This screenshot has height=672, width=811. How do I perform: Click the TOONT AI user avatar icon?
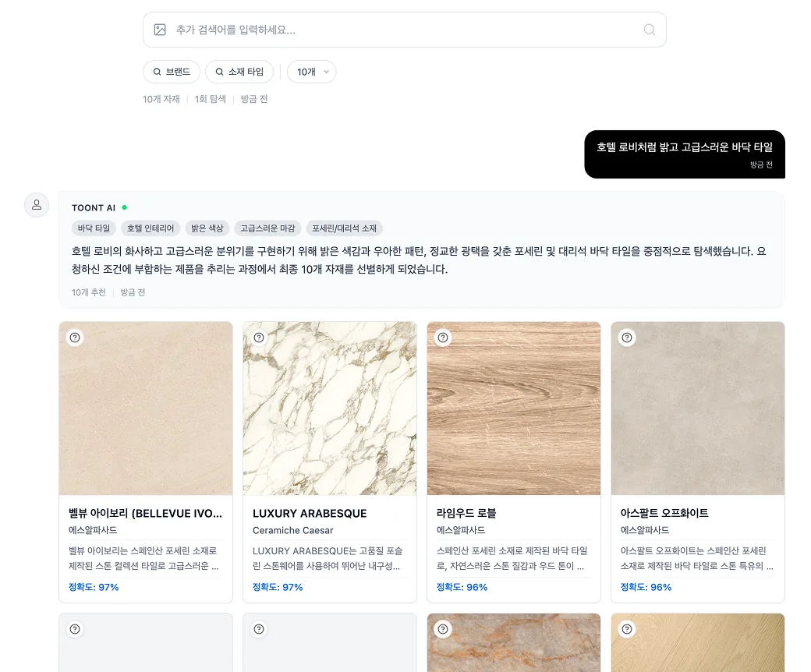click(37, 205)
